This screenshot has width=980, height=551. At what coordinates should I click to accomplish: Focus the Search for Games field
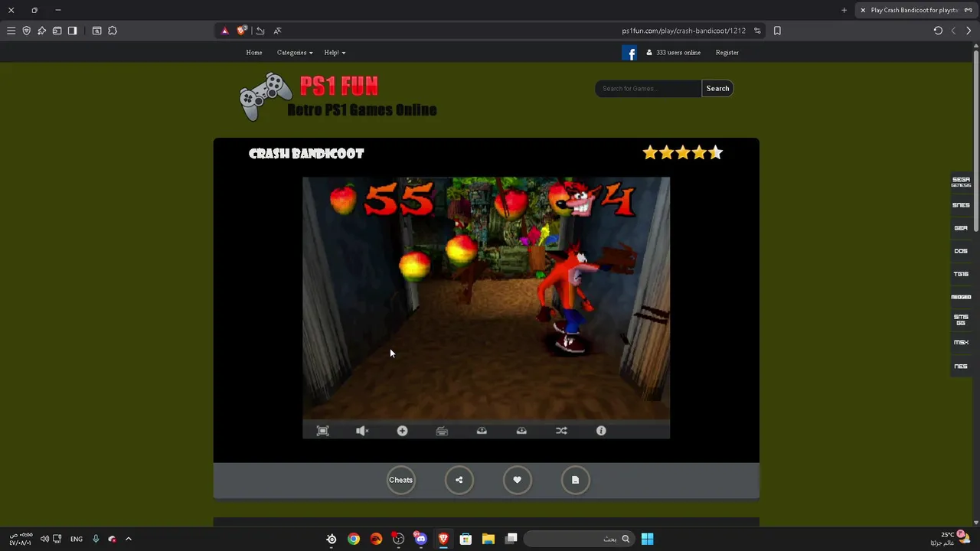pyautogui.click(x=648, y=89)
